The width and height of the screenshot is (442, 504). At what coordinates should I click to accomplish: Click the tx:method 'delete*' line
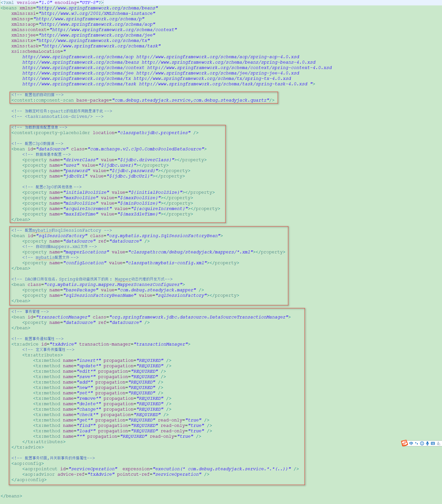[102, 404]
